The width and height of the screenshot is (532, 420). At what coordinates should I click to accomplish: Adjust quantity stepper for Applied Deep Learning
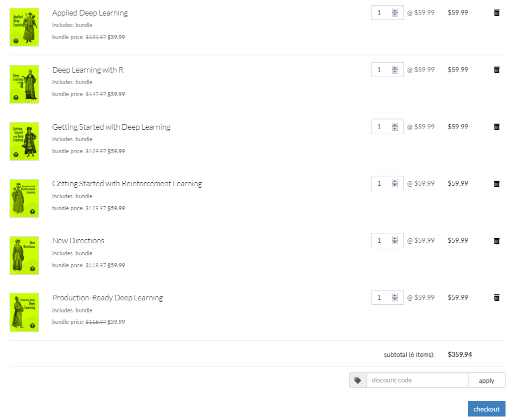click(x=394, y=13)
